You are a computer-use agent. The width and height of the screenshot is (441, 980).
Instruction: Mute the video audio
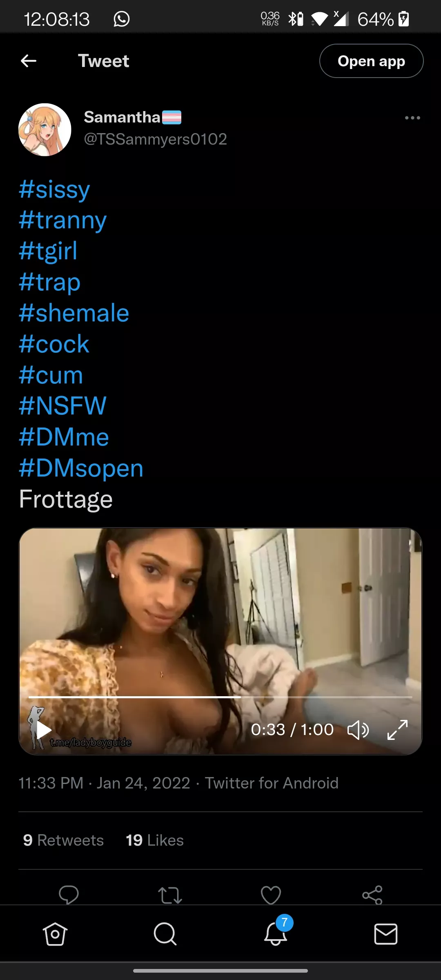coord(358,730)
